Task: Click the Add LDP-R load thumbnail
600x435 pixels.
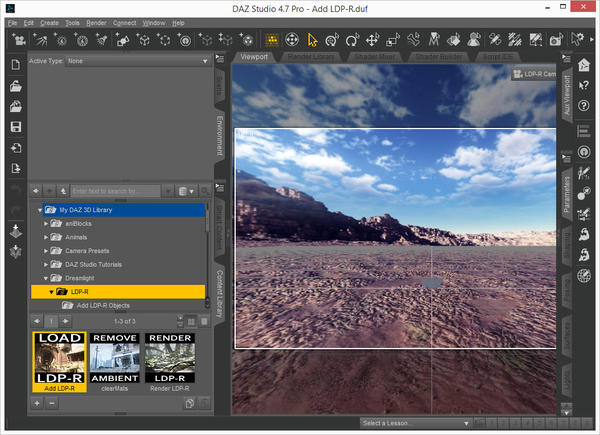Action: point(59,359)
